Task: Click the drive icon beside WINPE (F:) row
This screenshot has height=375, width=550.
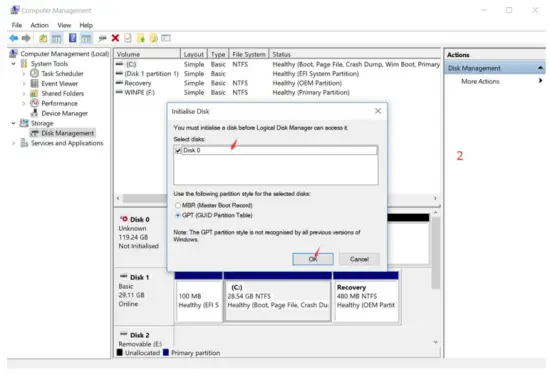Action: (x=119, y=92)
